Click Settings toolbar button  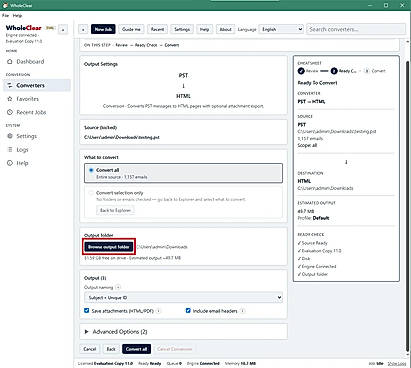[182, 29]
